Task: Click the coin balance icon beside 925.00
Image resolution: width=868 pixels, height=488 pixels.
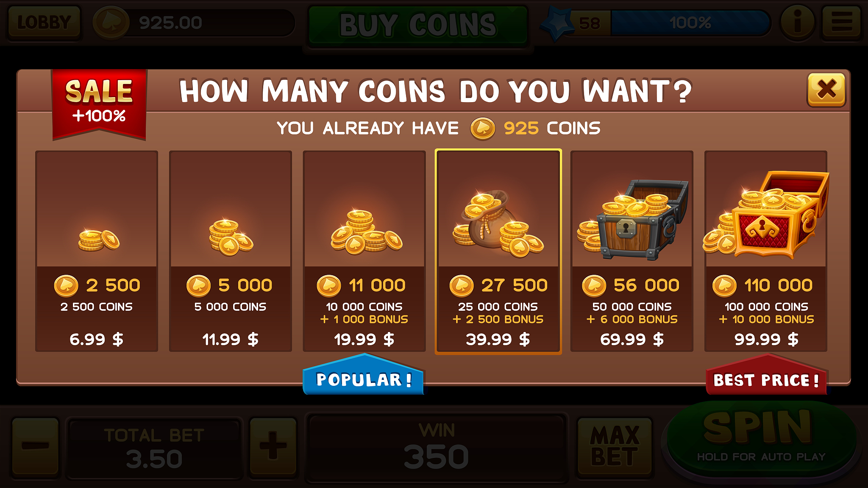Action: pos(111,22)
